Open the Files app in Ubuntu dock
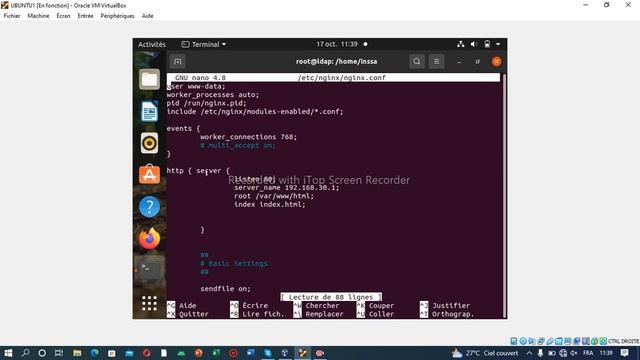640x360 pixels. click(x=149, y=79)
